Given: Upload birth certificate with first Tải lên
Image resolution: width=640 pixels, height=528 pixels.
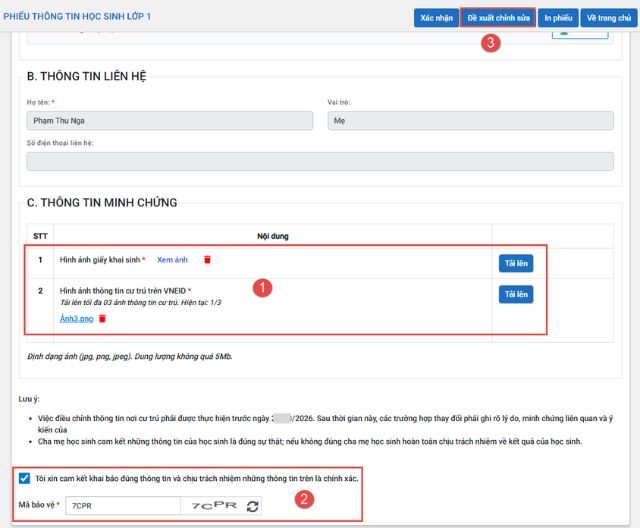Looking at the screenshot, I should pyautogui.click(x=516, y=263).
